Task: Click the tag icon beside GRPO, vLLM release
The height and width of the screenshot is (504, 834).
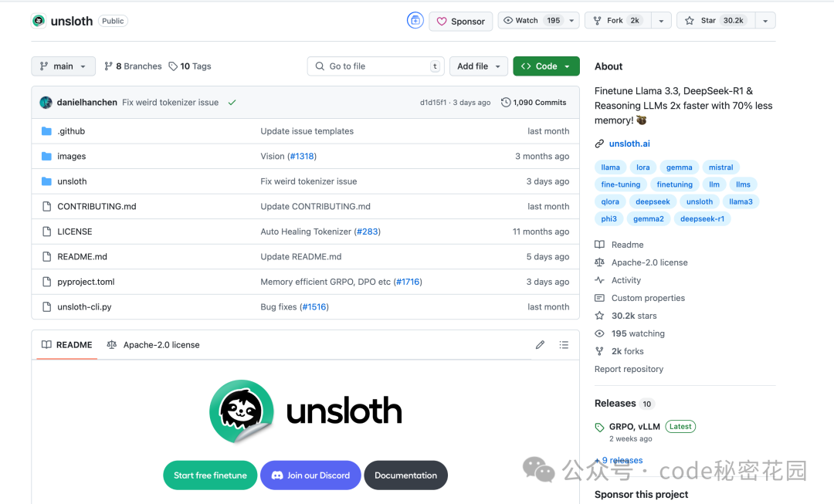Action: click(599, 427)
